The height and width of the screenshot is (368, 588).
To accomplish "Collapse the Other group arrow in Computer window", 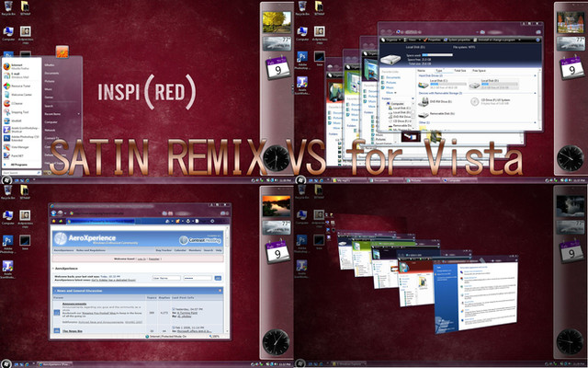I will [x=535, y=122].
